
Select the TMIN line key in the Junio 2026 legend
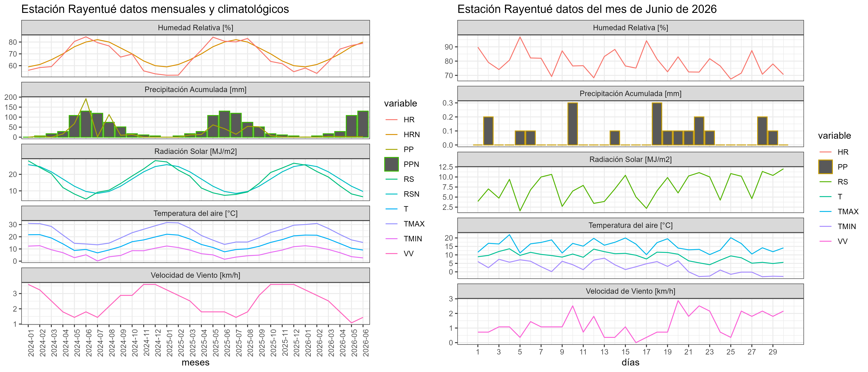click(826, 226)
